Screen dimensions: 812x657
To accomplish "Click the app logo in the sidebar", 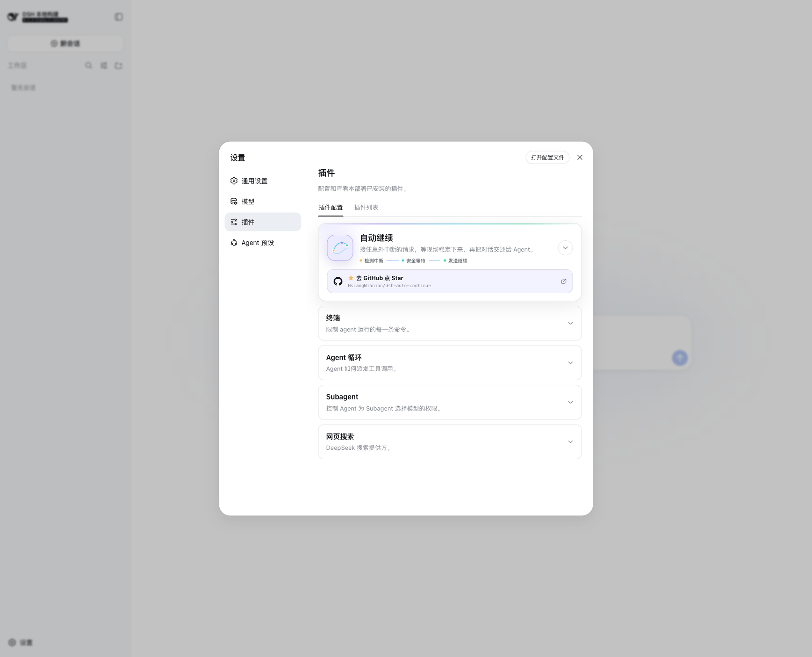I will [13, 17].
